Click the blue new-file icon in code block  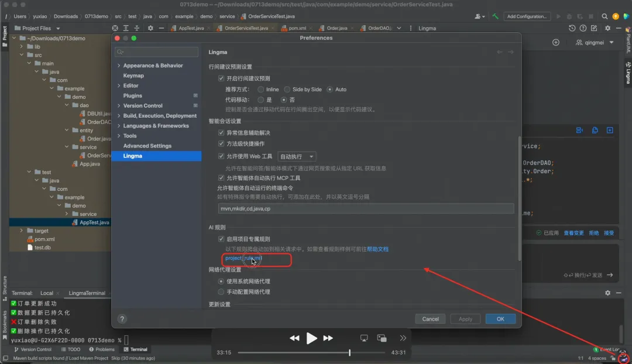click(610, 130)
